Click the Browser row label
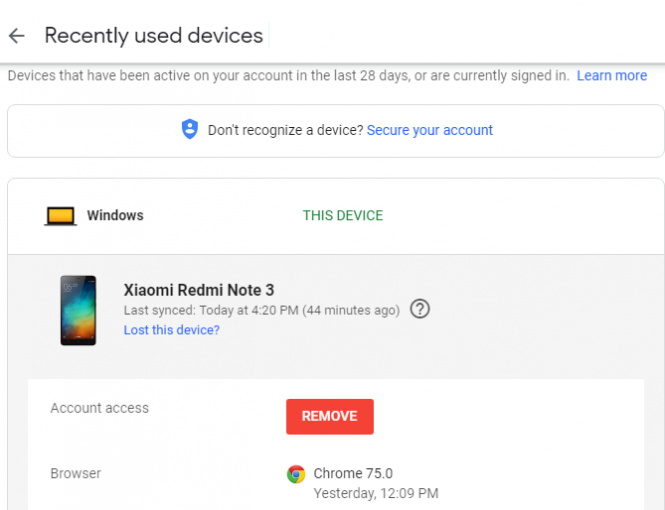This screenshot has width=665, height=510. pyautogui.click(x=75, y=473)
